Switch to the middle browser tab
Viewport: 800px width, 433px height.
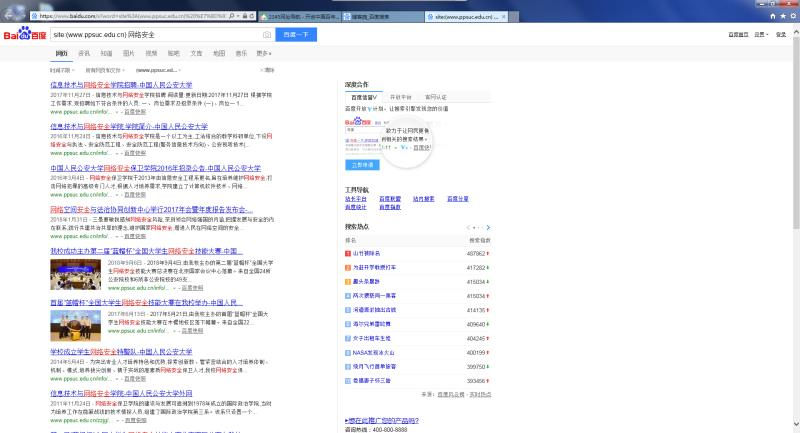[x=383, y=17]
